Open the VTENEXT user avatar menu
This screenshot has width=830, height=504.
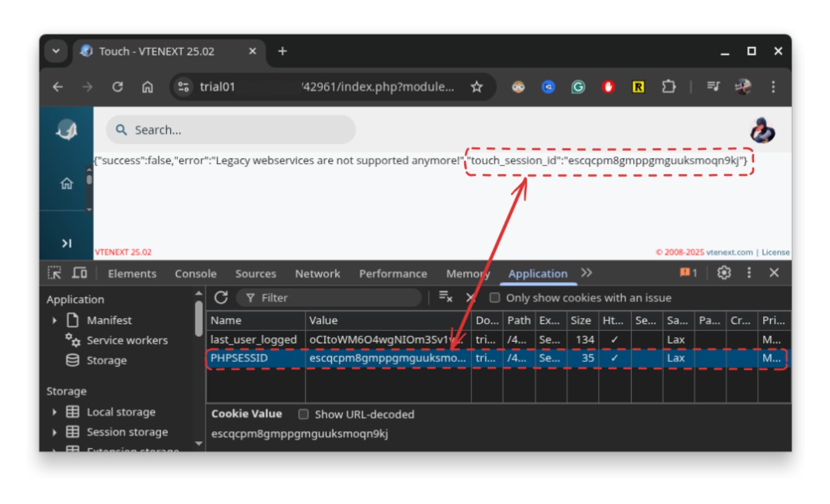click(762, 130)
